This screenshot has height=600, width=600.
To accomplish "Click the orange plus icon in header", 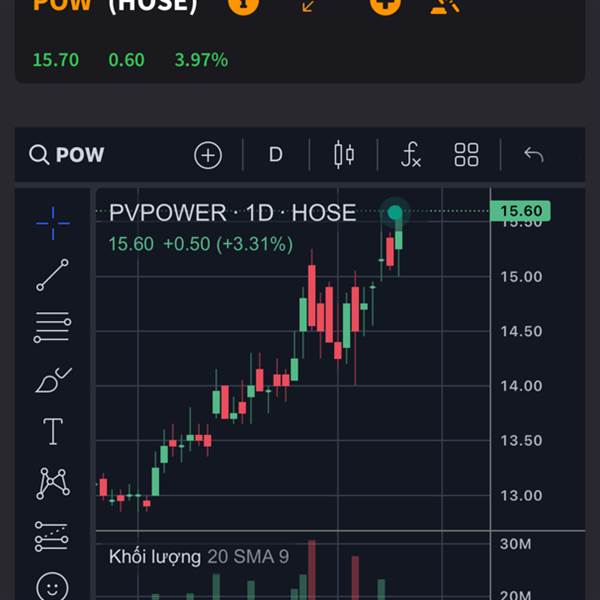I will click(x=385, y=5).
